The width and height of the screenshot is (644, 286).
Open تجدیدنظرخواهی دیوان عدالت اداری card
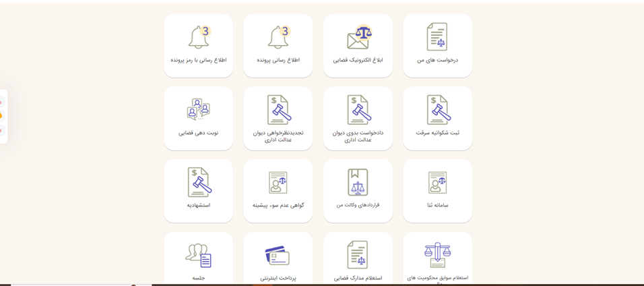pos(278,119)
